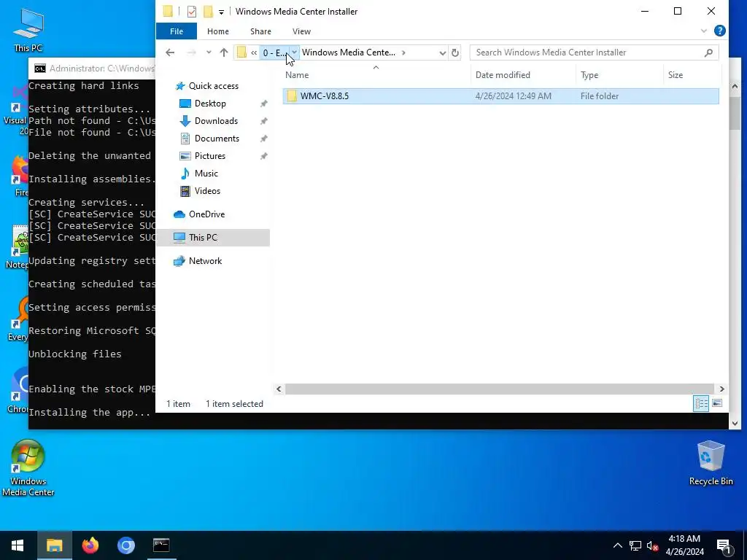Launch Chromium from the taskbar
The width and height of the screenshot is (747, 560).
125,545
